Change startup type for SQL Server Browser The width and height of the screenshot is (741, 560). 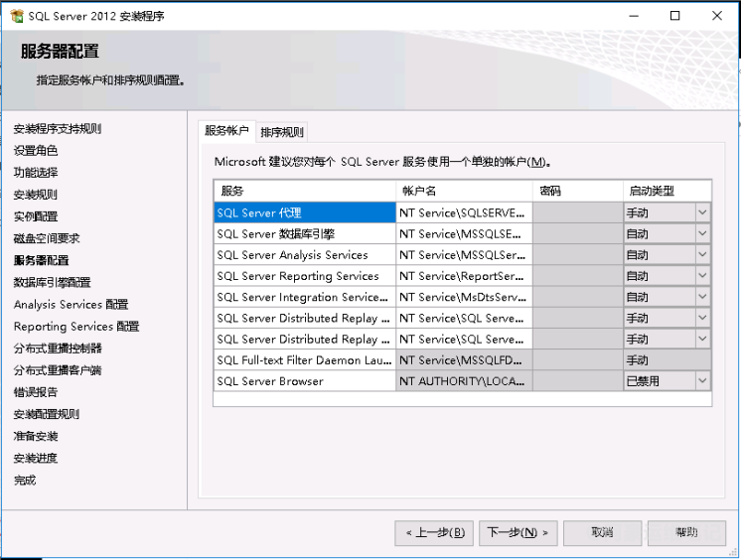click(702, 381)
